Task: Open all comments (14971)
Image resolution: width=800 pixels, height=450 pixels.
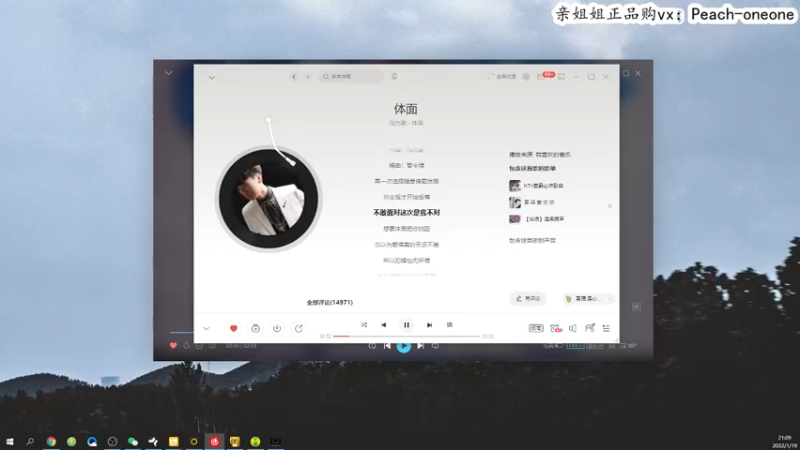Action: 330,303
